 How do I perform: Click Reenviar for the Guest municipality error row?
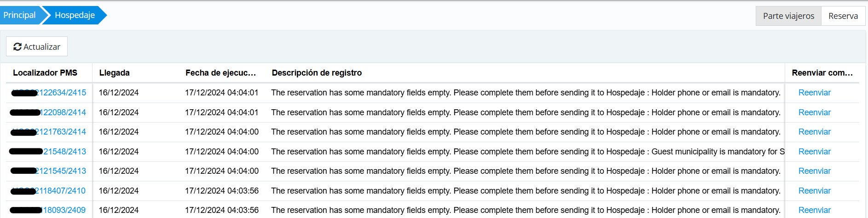[x=814, y=152]
